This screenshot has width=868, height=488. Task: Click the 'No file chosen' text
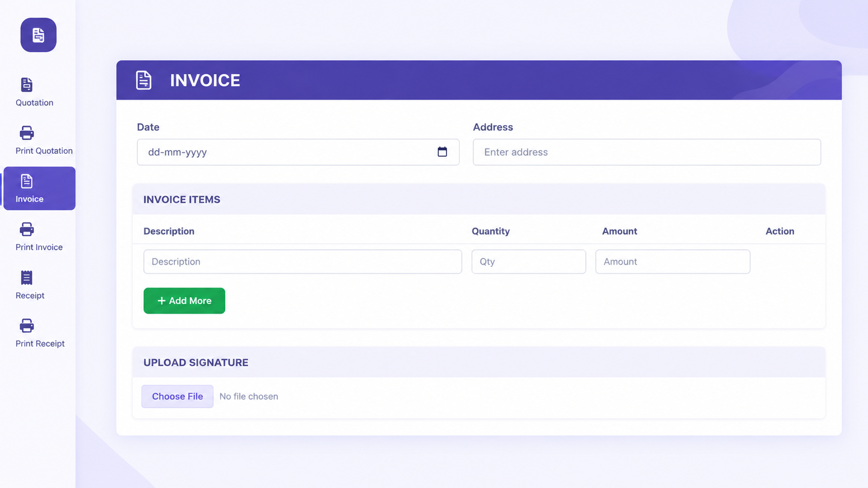coord(249,397)
